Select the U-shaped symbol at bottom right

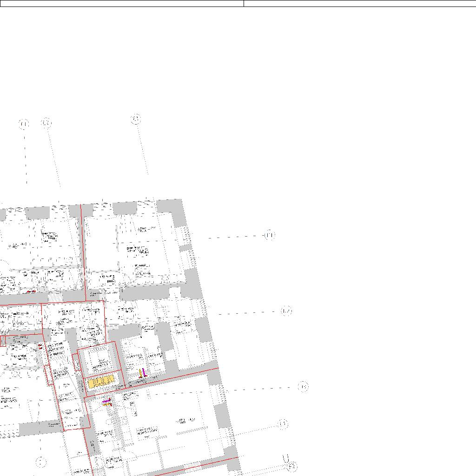286,459
